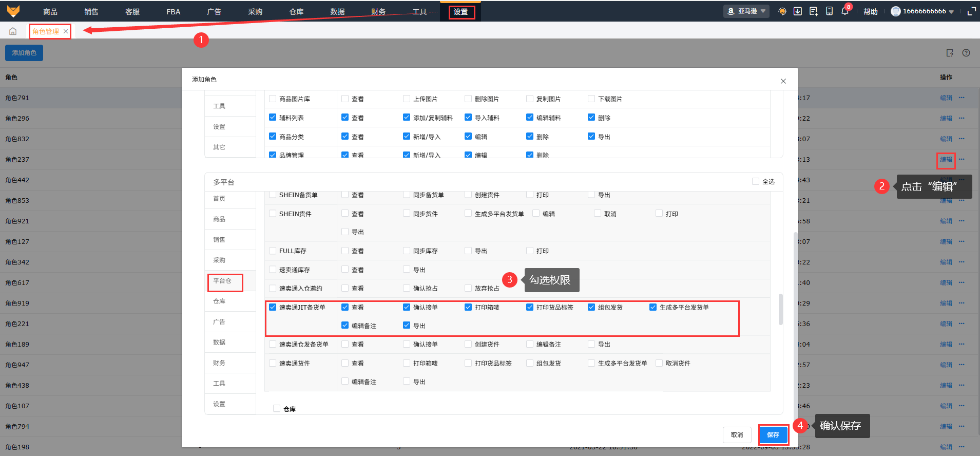Open the mobile phone app icon

click(829, 11)
